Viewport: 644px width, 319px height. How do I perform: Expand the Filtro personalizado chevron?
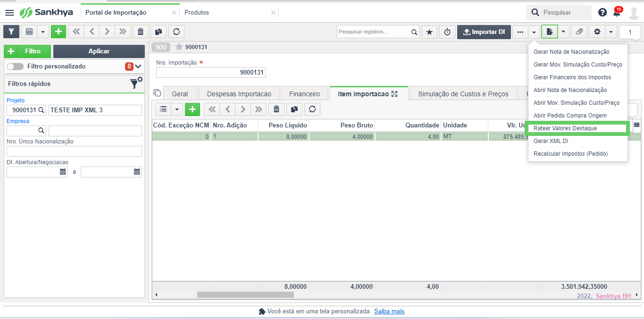(x=138, y=67)
